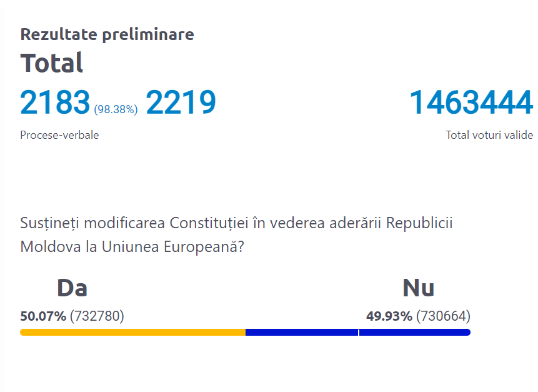Click the 49.93% Nu percentage
The width and height of the screenshot is (538, 392).
389,316
